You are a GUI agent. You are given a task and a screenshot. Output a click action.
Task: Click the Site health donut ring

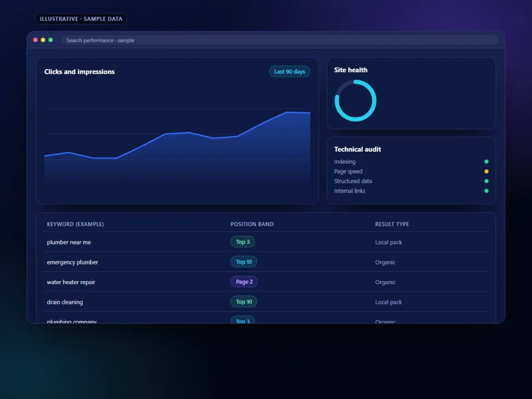[355, 100]
